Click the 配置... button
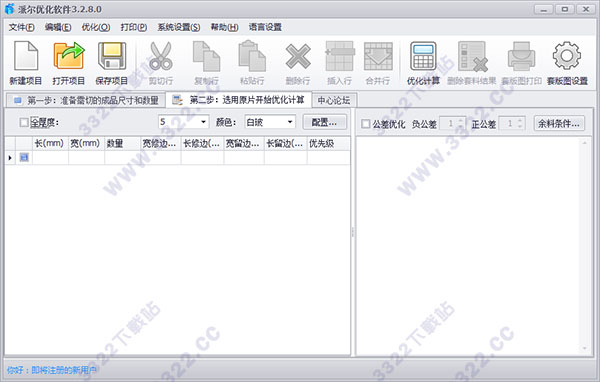 (x=324, y=122)
